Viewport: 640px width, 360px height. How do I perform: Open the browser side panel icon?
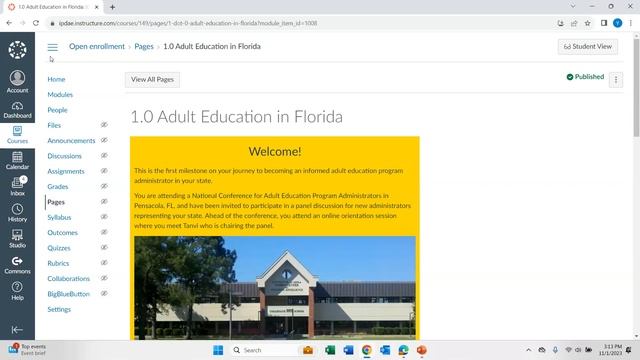[x=604, y=23]
